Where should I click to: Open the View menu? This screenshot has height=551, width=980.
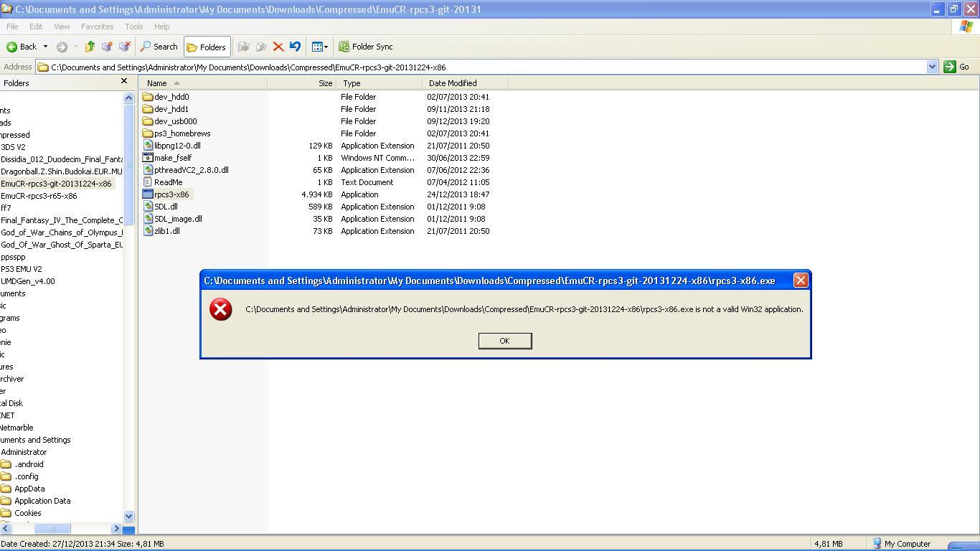click(x=62, y=27)
